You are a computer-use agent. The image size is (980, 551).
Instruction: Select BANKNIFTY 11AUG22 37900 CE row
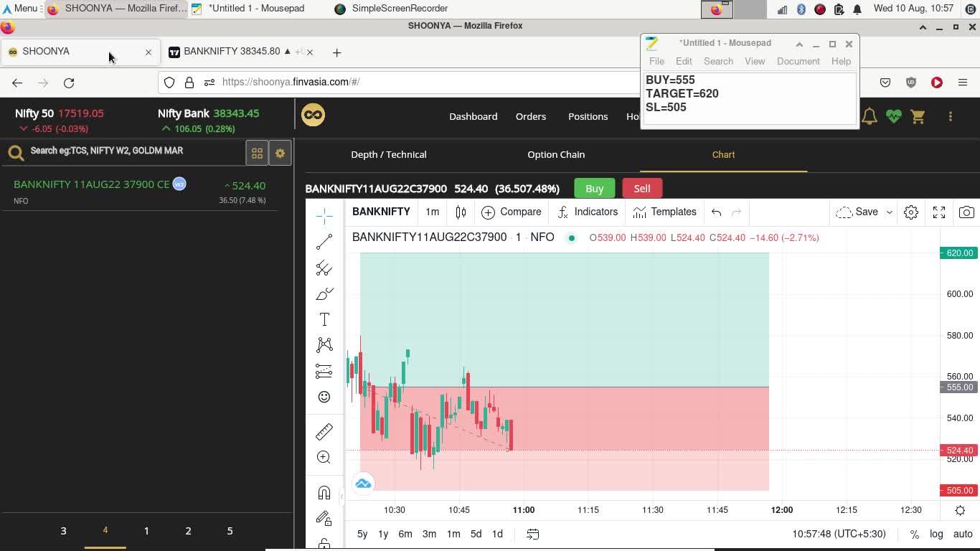pyautogui.click(x=140, y=192)
